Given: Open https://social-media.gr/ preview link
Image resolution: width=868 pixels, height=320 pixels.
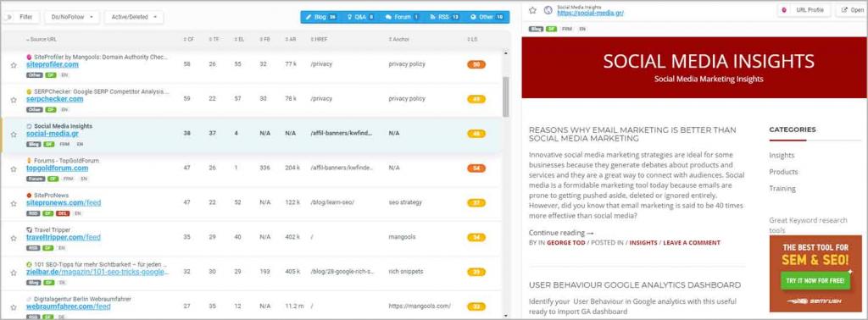Looking at the screenshot, I should coord(590,13).
